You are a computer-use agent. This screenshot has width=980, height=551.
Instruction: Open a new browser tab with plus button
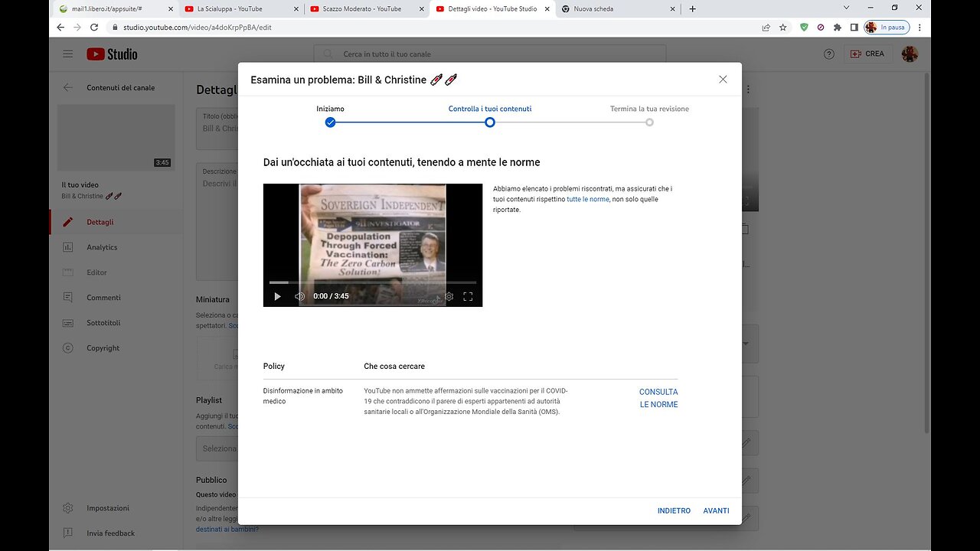point(693,9)
